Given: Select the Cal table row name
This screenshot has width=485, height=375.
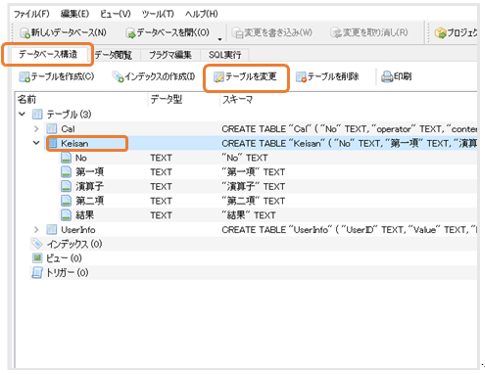Looking at the screenshot, I should (x=68, y=129).
